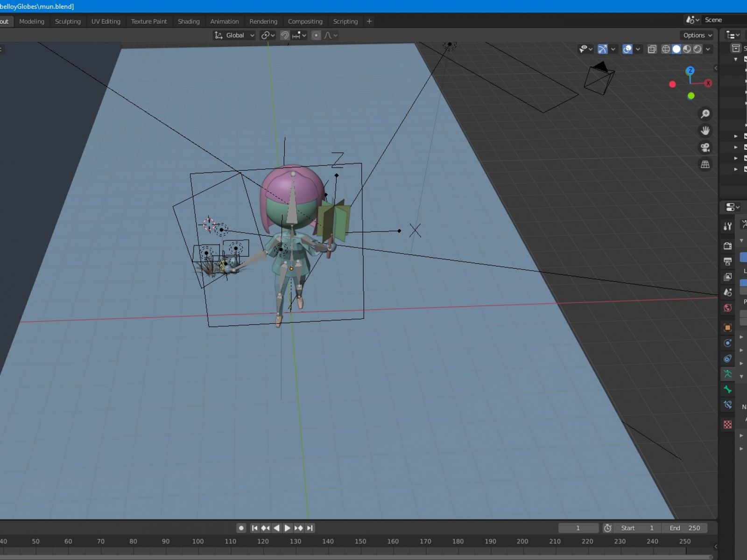Viewport: 747px width, 560px height.
Task: Play the animation forward
Action: 288,528
